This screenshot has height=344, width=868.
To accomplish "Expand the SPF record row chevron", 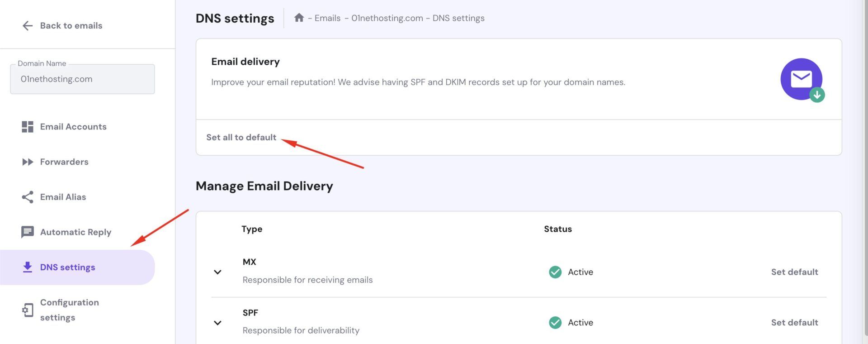I will [x=217, y=323].
